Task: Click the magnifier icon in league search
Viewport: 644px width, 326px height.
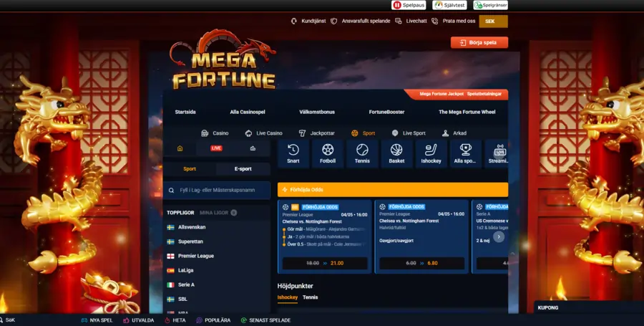Action: 171,191
